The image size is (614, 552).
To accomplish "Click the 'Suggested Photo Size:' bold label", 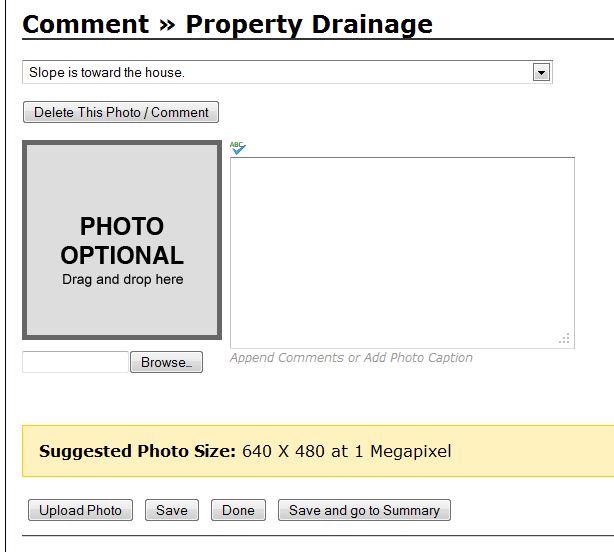I will tap(137, 451).
